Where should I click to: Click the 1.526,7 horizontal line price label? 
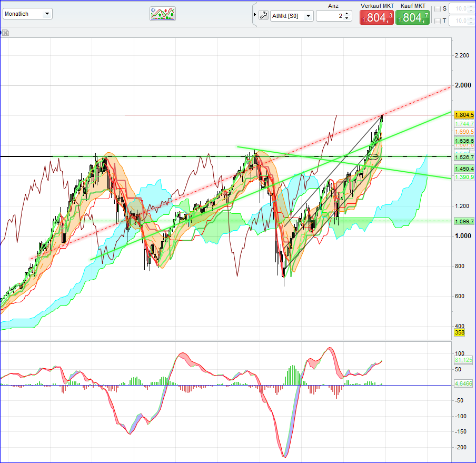[x=464, y=157]
